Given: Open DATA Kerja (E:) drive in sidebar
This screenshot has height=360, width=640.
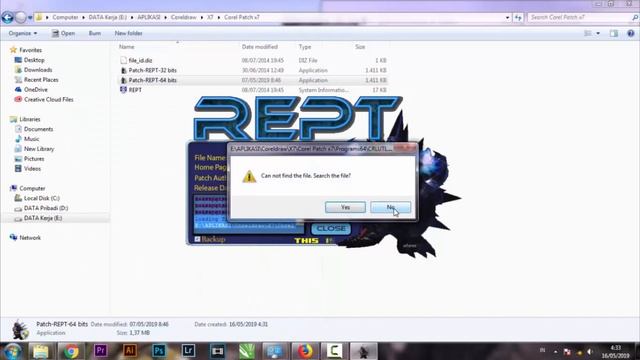Looking at the screenshot, I should click(43, 218).
